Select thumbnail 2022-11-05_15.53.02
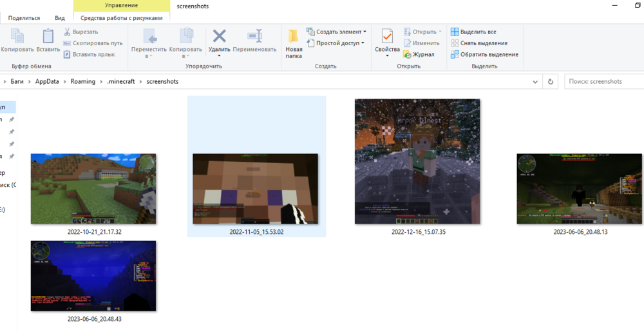Viewport: 644px width, 332px height. (x=256, y=189)
